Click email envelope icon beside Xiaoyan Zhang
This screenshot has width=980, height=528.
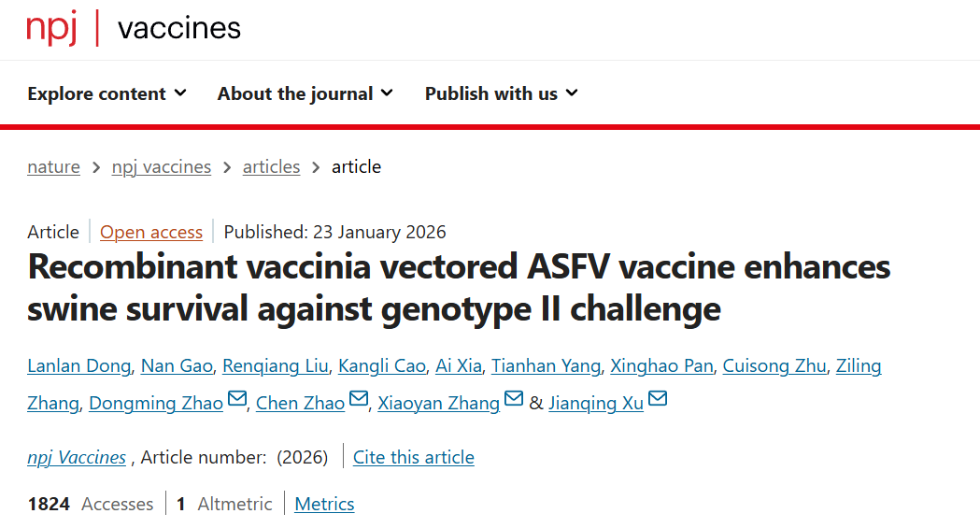514,400
